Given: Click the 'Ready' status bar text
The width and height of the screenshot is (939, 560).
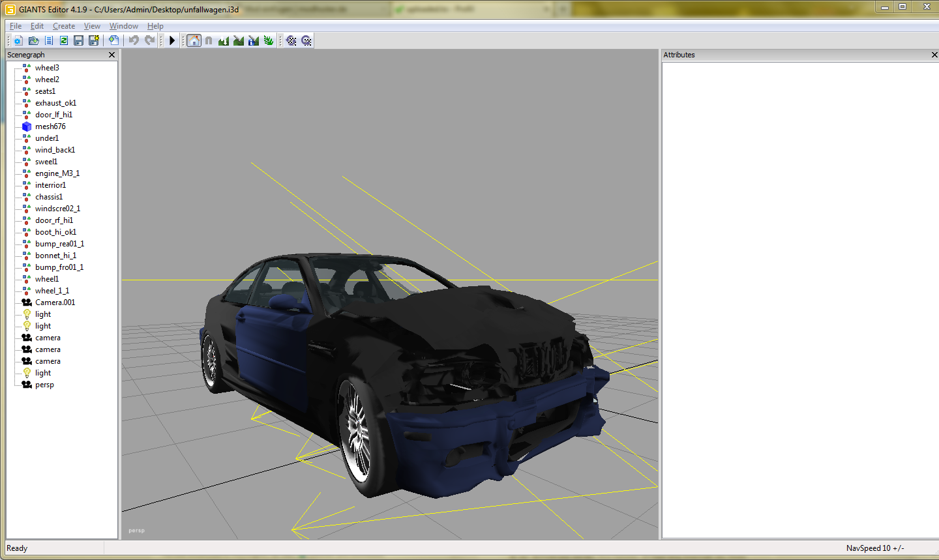Looking at the screenshot, I should pos(17,548).
